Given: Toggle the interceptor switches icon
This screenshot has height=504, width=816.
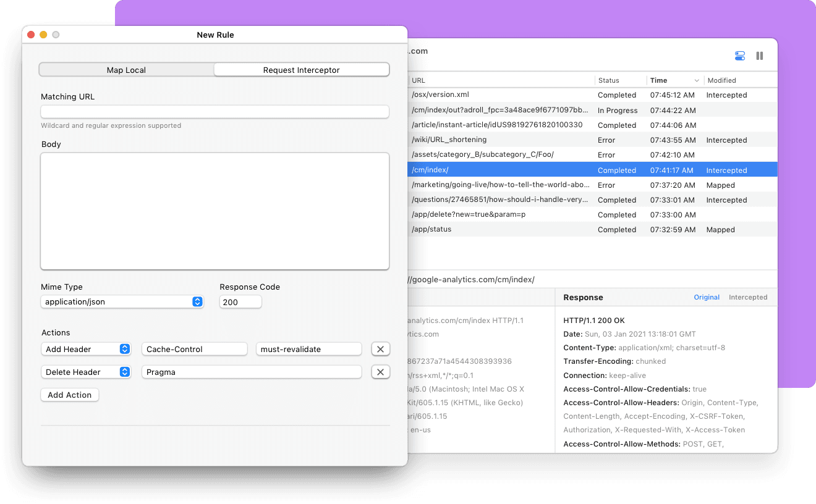Looking at the screenshot, I should point(740,56).
